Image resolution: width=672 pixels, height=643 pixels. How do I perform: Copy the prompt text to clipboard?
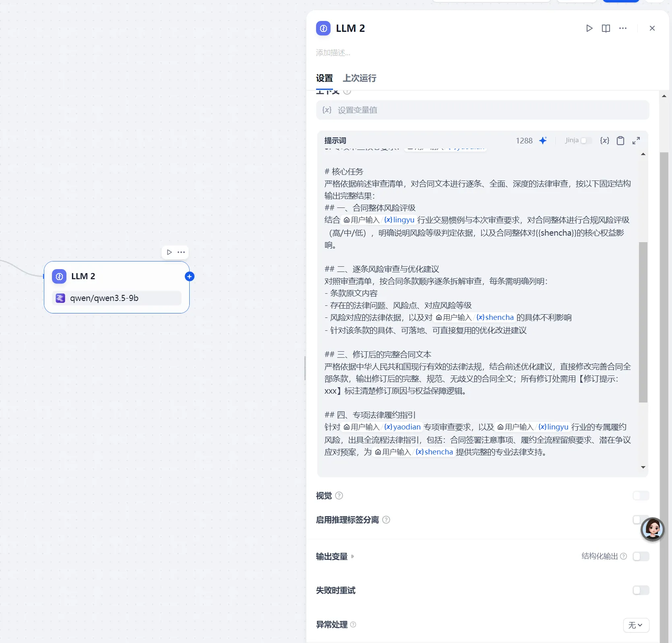pos(620,141)
